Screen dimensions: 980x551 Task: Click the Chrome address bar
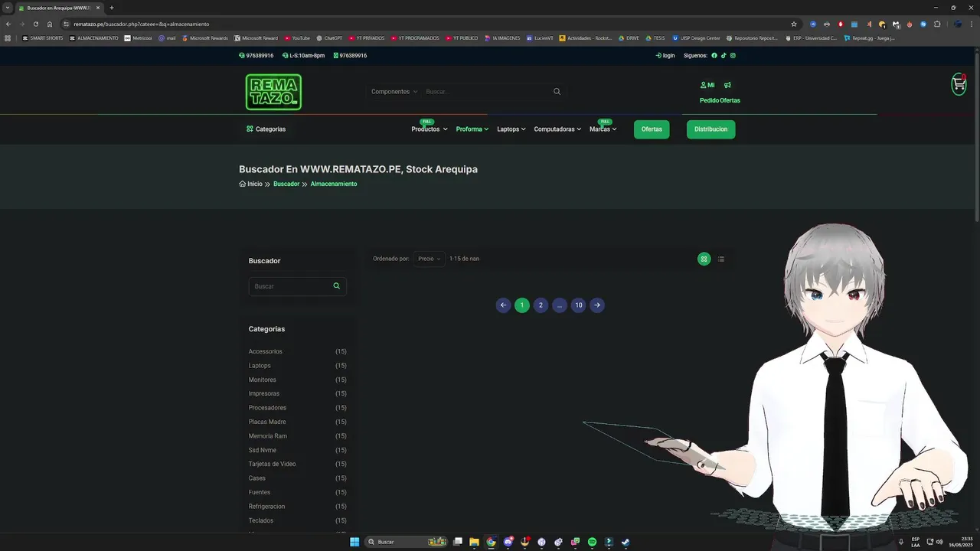tap(429, 24)
